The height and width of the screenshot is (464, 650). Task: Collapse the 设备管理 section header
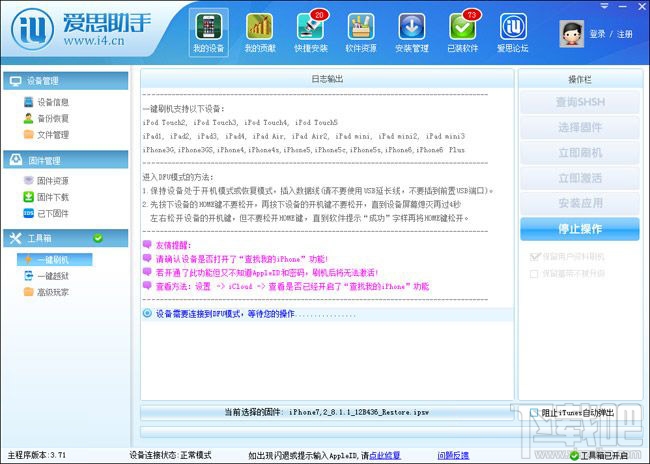[66, 81]
